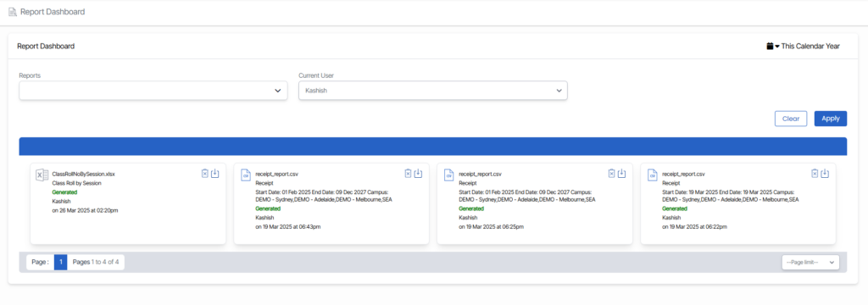Open This Calendar Year date filter

803,46
